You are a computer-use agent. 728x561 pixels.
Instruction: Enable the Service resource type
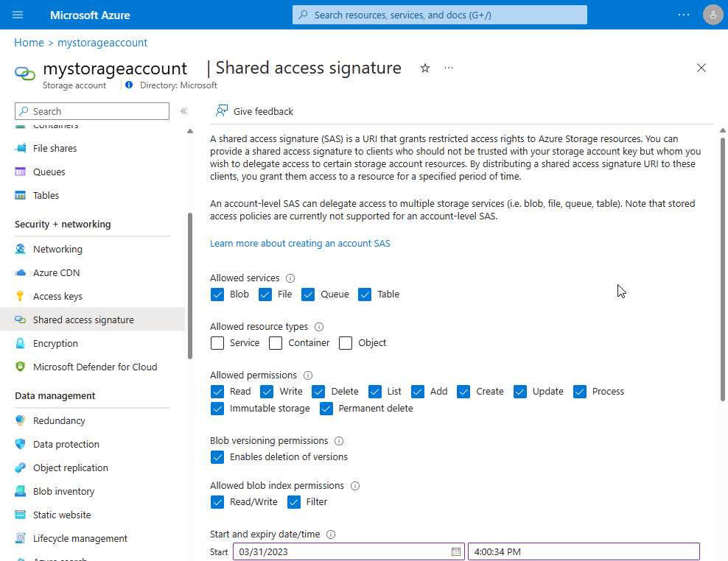(217, 342)
